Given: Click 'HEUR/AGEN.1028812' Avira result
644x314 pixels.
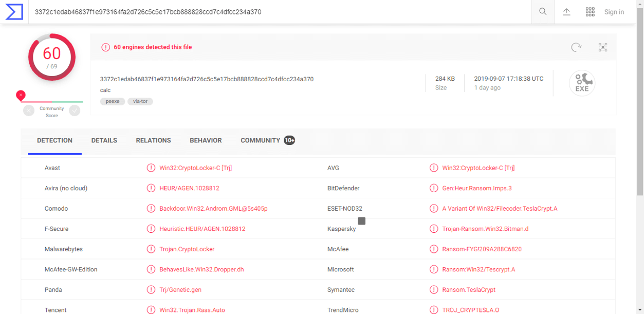Looking at the screenshot, I should pos(189,188).
